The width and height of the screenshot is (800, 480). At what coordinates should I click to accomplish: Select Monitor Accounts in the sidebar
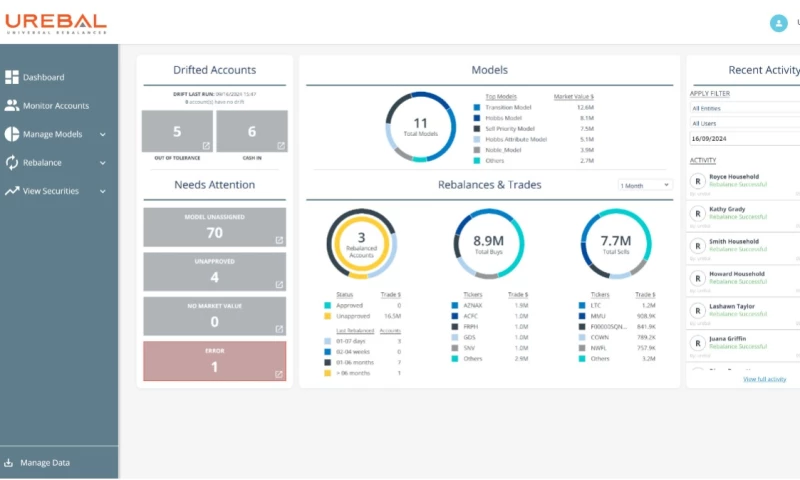(x=56, y=105)
